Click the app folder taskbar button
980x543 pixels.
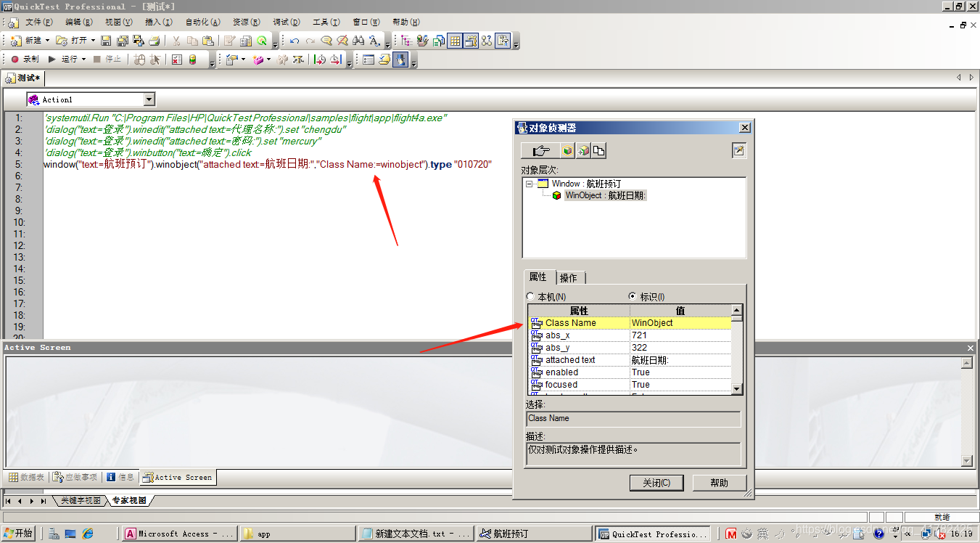pos(297,534)
